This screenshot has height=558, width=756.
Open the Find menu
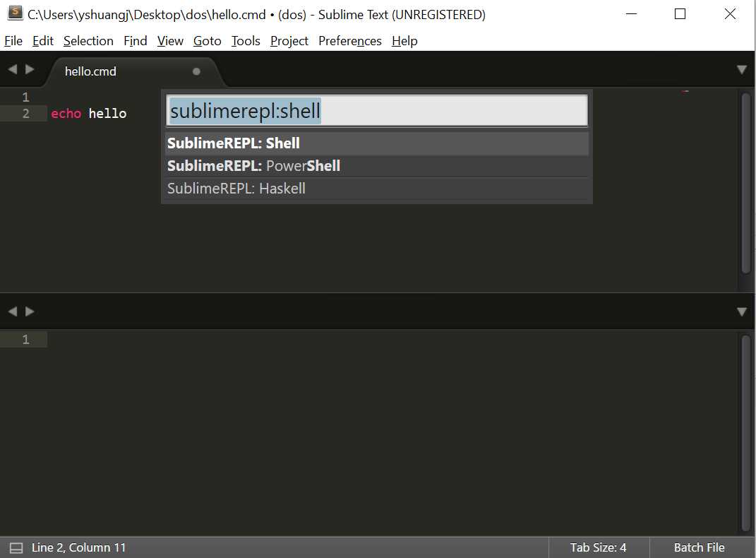pos(136,41)
